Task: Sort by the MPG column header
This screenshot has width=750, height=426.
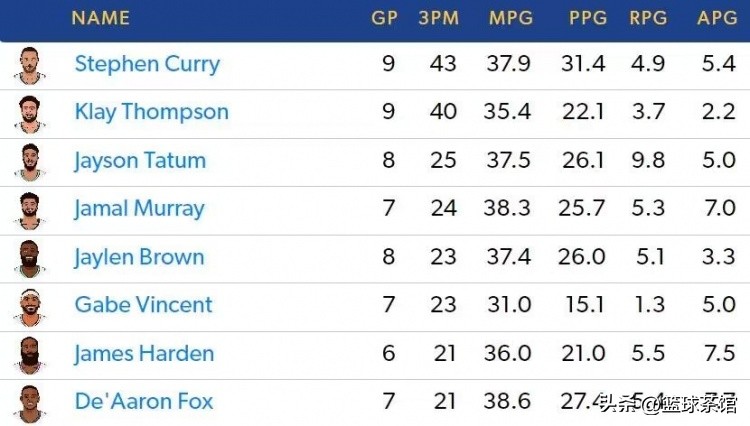Action: pos(510,18)
